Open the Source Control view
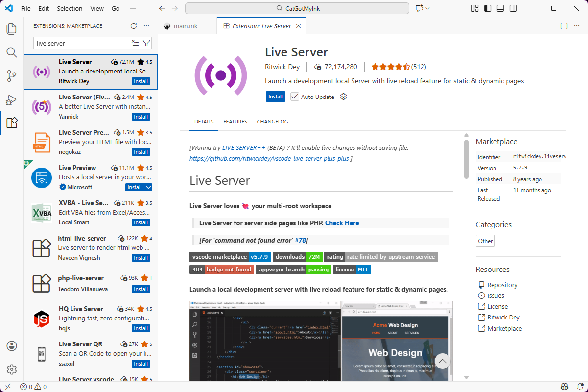The image size is (588, 392). click(x=12, y=76)
